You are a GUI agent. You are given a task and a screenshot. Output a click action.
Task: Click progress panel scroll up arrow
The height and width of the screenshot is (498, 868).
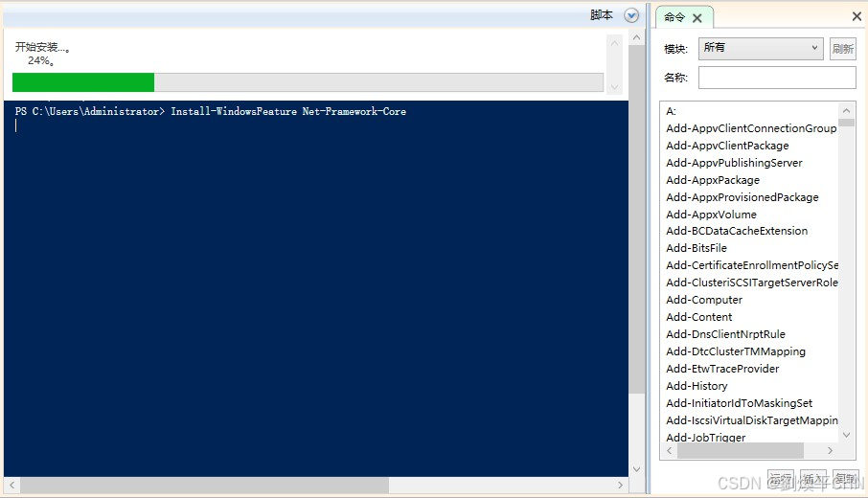614,43
